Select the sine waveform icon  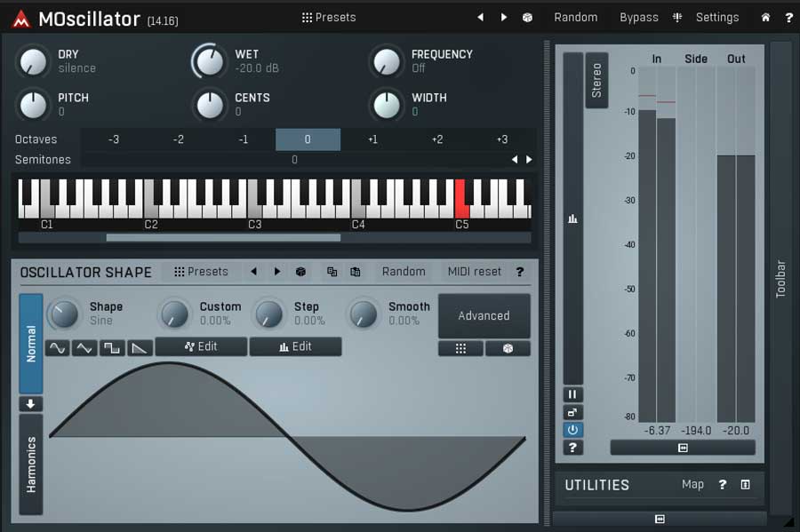coord(58,348)
